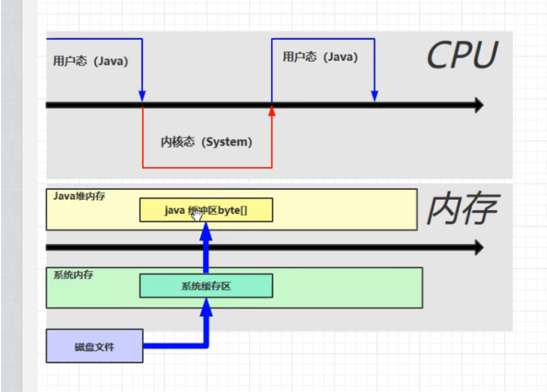
Task: Select the red bottom line under 内核态
Action: tap(207, 168)
